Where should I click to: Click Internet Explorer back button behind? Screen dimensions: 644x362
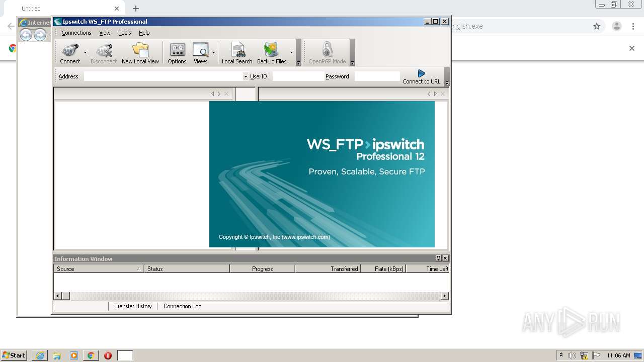(x=26, y=35)
